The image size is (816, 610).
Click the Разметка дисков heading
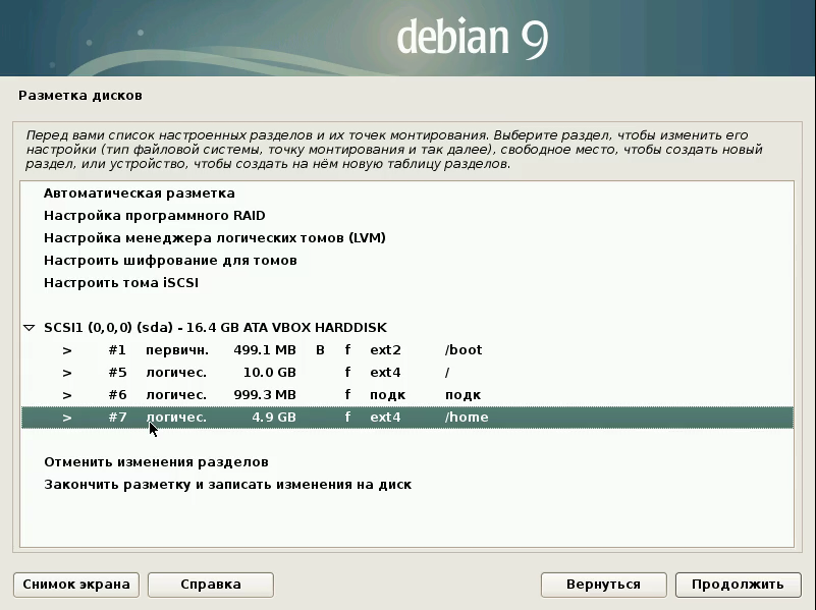pyautogui.click(x=80, y=96)
